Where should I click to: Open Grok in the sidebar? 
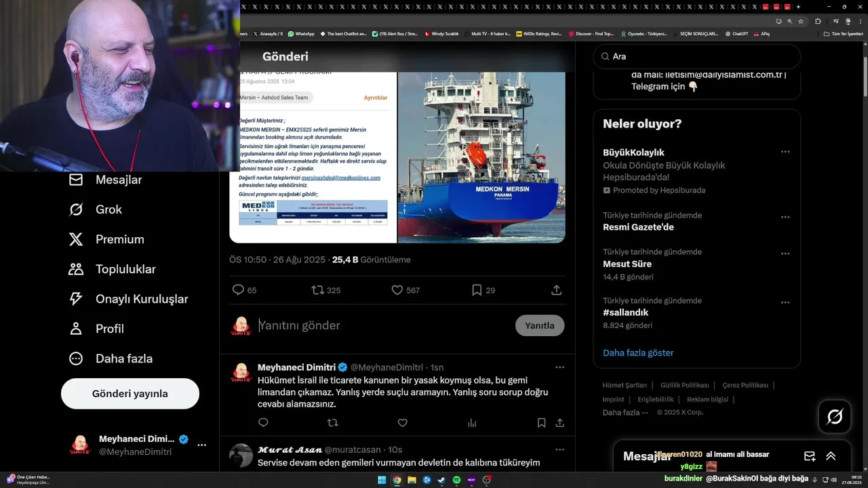(x=96, y=209)
